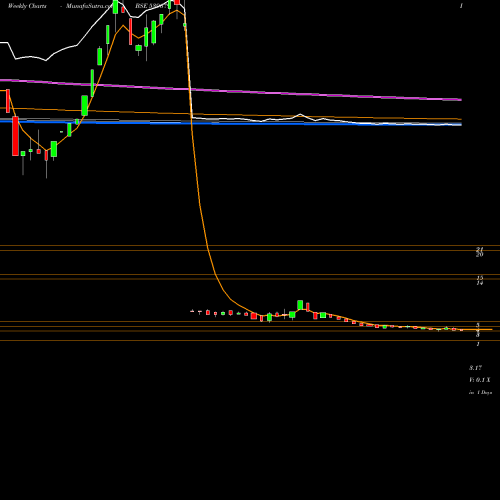Click the "3.17" price value
This screenshot has height=500, width=500.
coord(475,368)
